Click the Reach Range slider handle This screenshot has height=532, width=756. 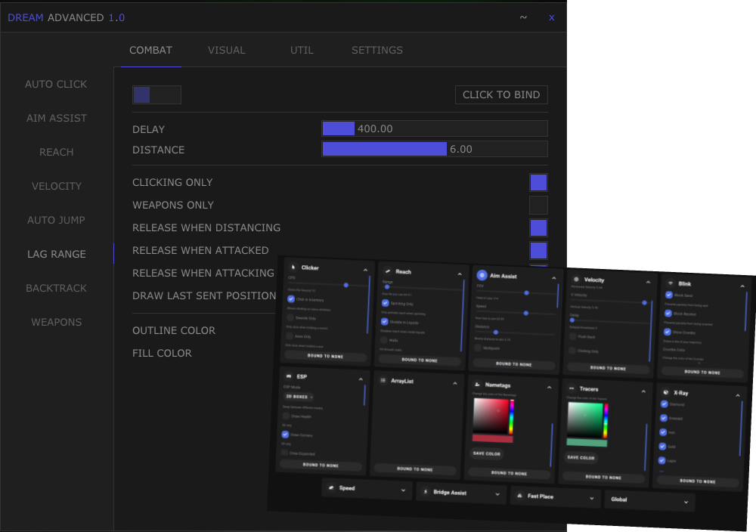coord(386,286)
